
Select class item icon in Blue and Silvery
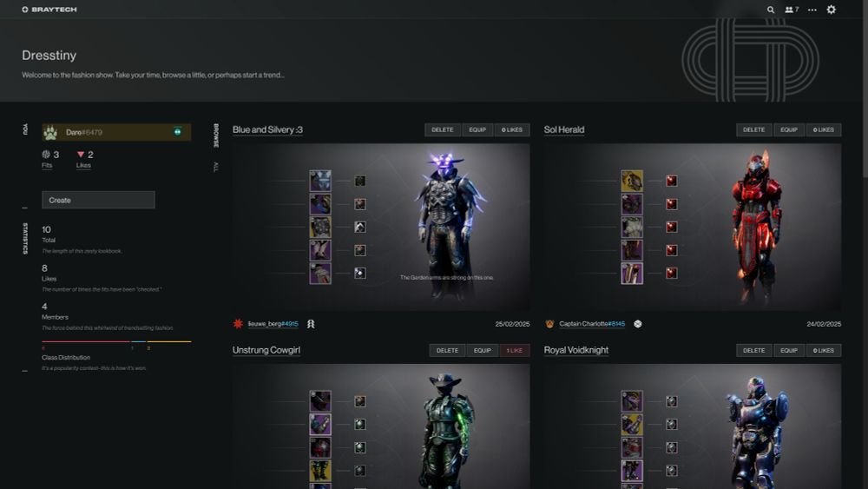[320, 274]
